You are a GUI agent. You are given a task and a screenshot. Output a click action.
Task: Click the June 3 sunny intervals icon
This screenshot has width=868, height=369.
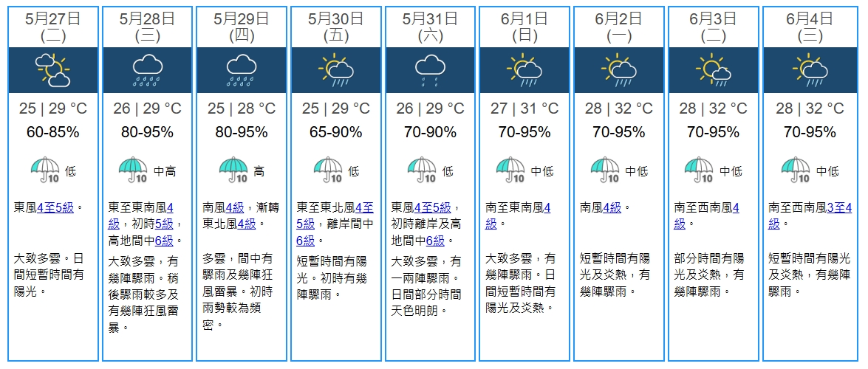[x=713, y=70]
